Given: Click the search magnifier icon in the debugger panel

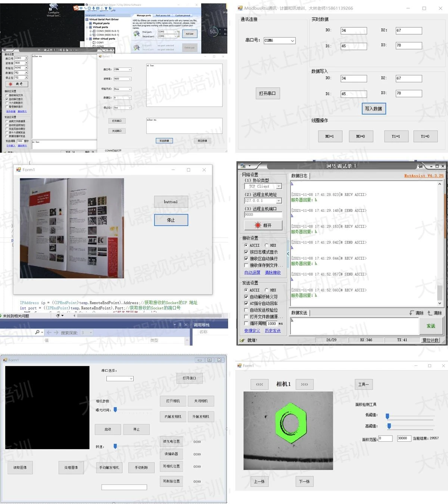Looking at the screenshot, I should (37, 332).
